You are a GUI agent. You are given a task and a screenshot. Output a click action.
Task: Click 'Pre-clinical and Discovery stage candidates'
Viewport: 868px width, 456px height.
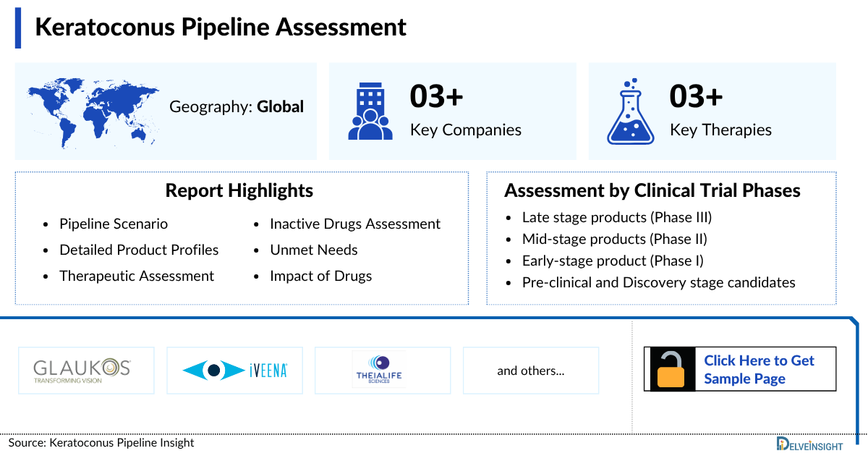click(659, 282)
